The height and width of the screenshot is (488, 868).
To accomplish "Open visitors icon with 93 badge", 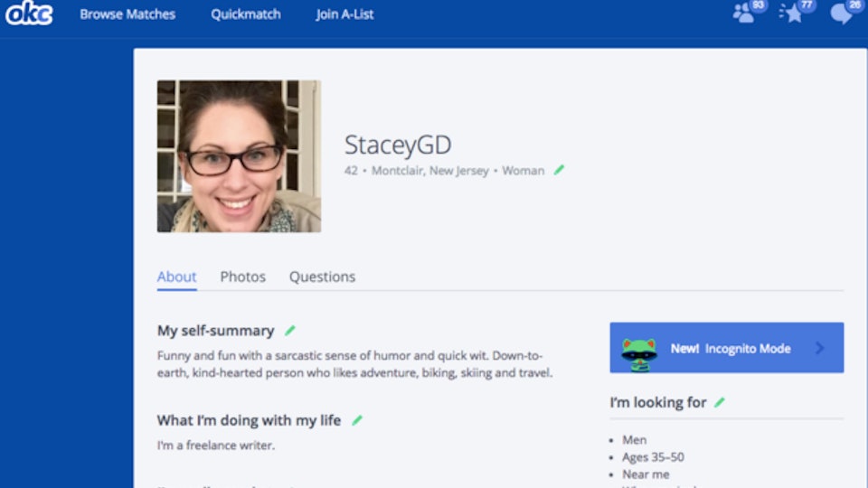I will pyautogui.click(x=745, y=13).
